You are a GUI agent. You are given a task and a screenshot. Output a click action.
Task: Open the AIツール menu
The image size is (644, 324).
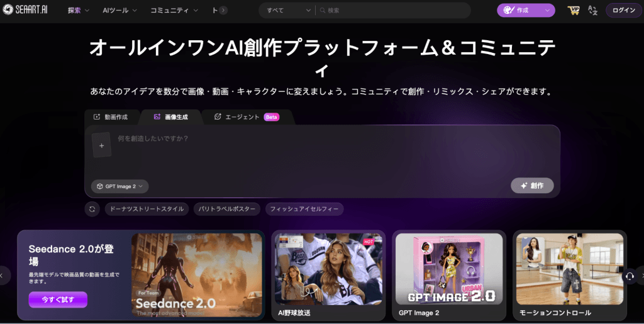tap(119, 10)
